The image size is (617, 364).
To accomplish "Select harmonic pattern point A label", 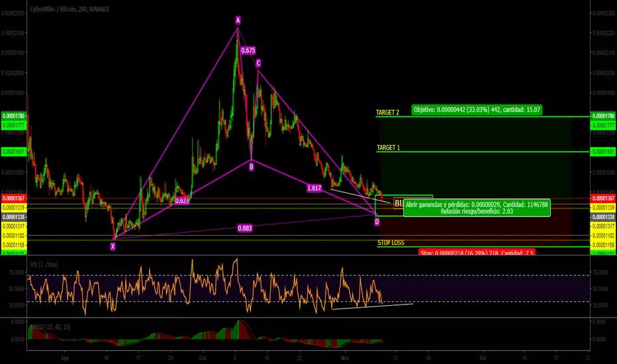I will pos(238,20).
